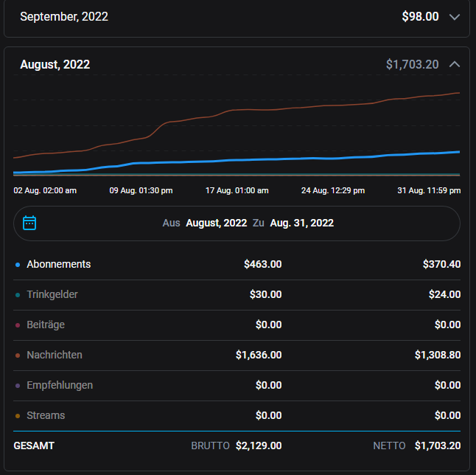The image size is (476, 475).
Task: Click the Empfehlungen purple series dot
Action: pyautogui.click(x=17, y=385)
